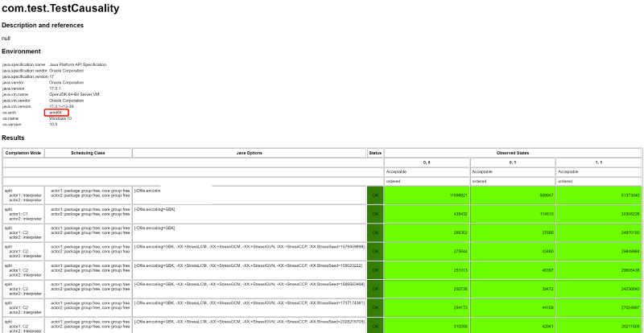Viewport: 644px width, 333px height.
Task: Click the Compilation Mode column header
Action: pos(23,152)
